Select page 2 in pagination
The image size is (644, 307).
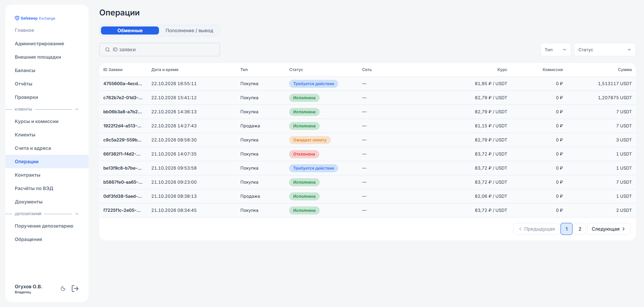[x=580, y=229]
